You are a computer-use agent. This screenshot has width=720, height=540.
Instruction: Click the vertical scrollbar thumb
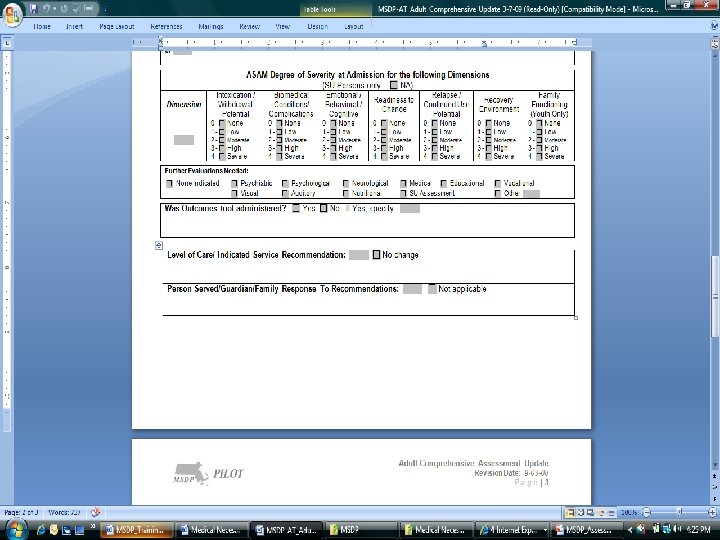coord(715,295)
